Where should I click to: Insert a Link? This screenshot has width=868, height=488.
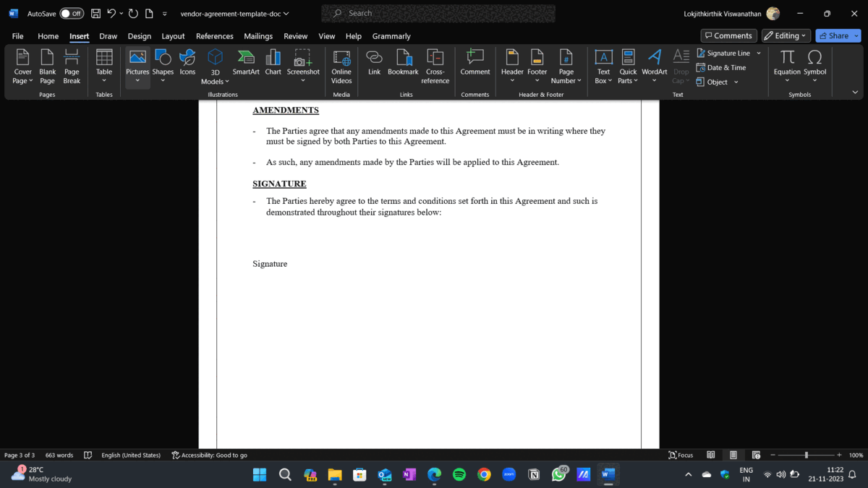pyautogui.click(x=374, y=63)
